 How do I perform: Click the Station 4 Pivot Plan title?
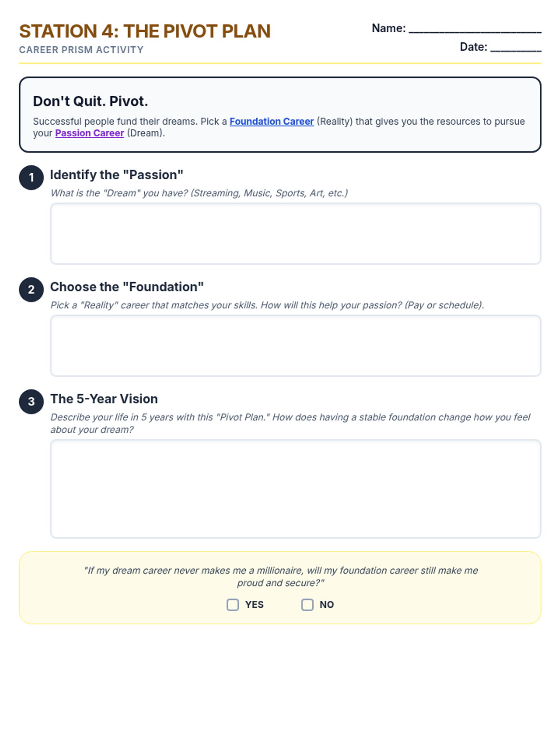[145, 31]
